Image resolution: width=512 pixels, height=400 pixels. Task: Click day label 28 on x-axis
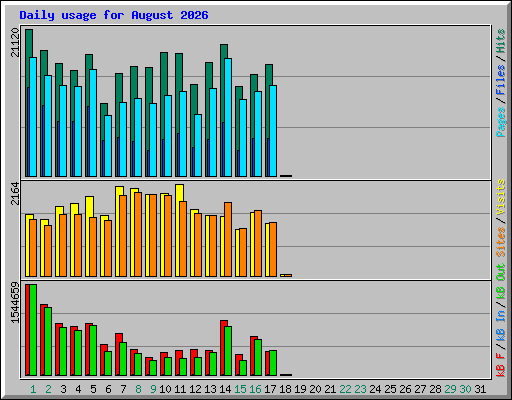(435, 389)
